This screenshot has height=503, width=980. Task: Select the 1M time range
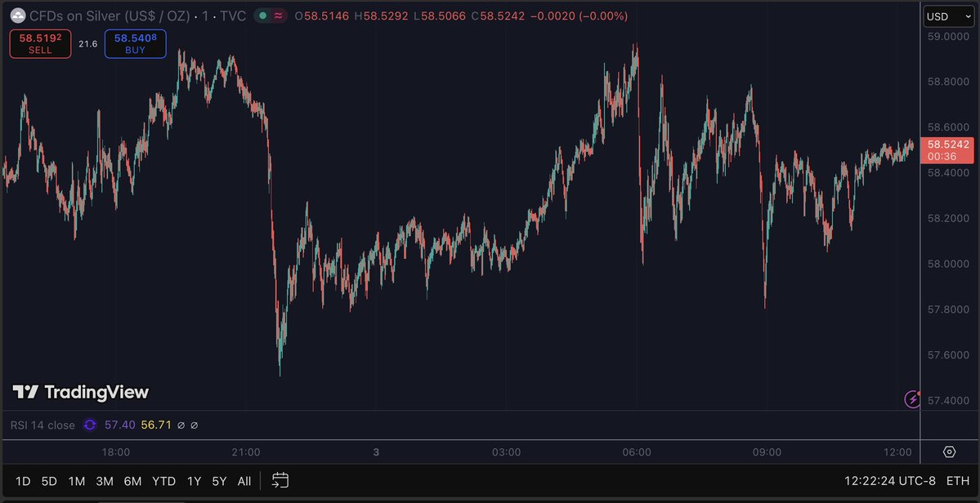(x=76, y=481)
